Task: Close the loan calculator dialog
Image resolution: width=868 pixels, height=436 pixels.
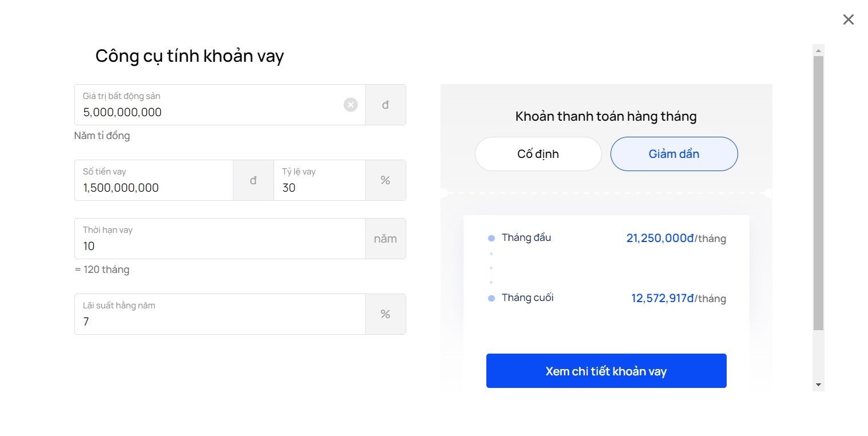Action: tap(849, 19)
